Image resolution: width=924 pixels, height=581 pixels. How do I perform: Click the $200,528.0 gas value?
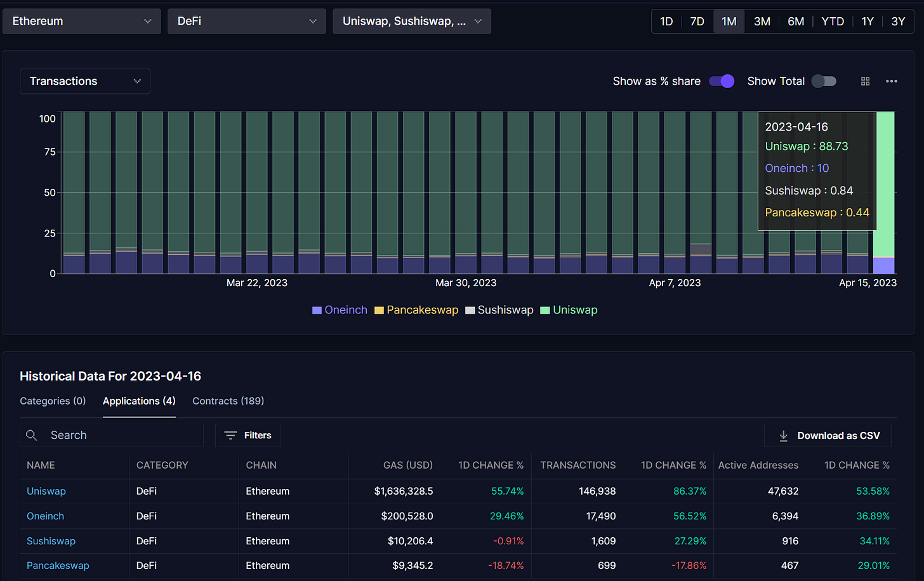coord(407,516)
